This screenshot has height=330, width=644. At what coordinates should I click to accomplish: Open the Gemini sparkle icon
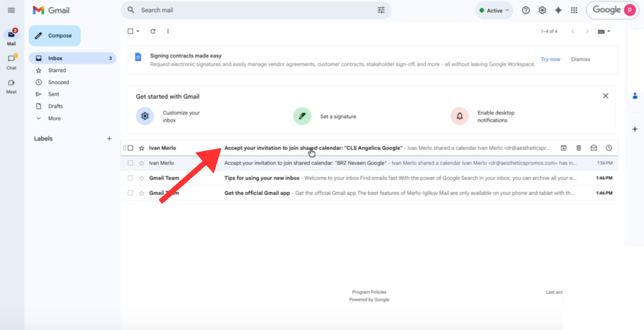click(x=558, y=10)
